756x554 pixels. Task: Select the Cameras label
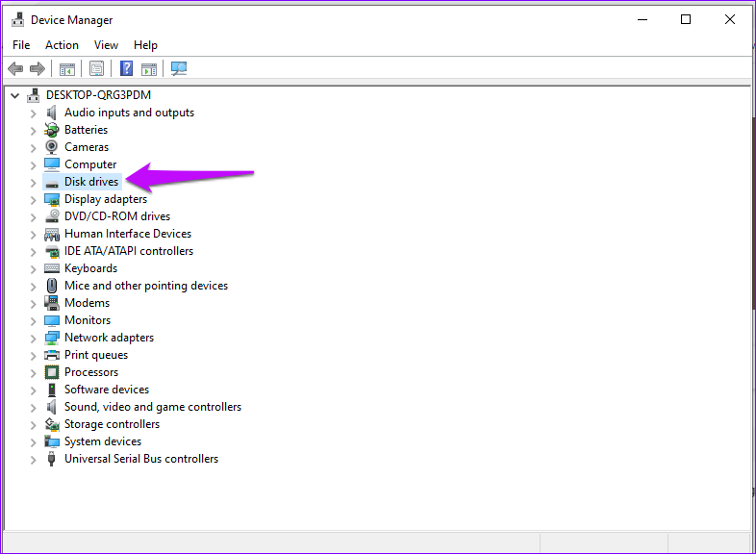click(87, 147)
